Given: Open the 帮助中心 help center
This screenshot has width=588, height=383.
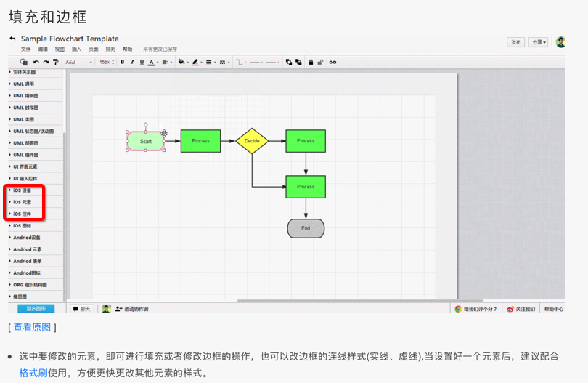Looking at the screenshot, I should tap(554, 309).
